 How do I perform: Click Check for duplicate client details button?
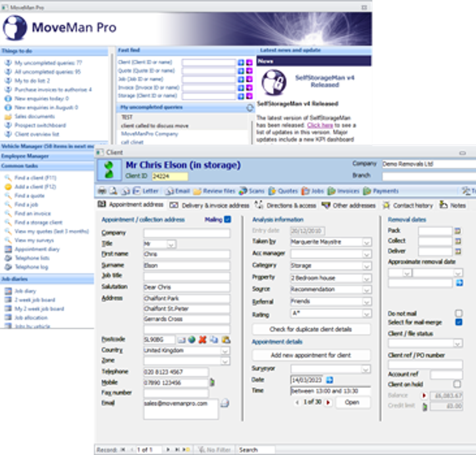[311, 329]
